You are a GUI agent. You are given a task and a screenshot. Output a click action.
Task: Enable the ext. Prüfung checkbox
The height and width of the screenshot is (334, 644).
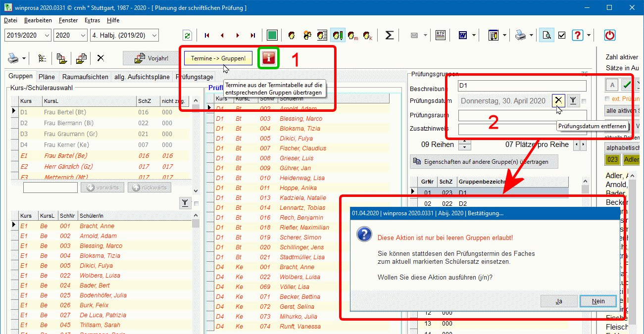coord(608,99)
